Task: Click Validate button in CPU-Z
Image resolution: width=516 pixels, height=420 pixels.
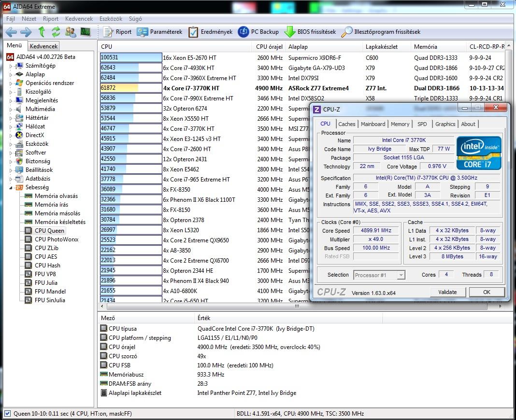Action: tap(447, 292)
